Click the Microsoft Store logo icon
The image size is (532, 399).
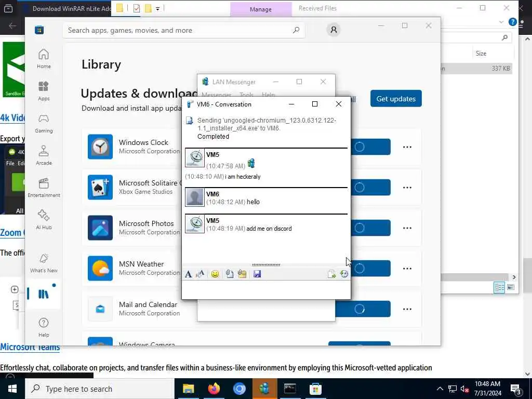(x=39, y=30)
